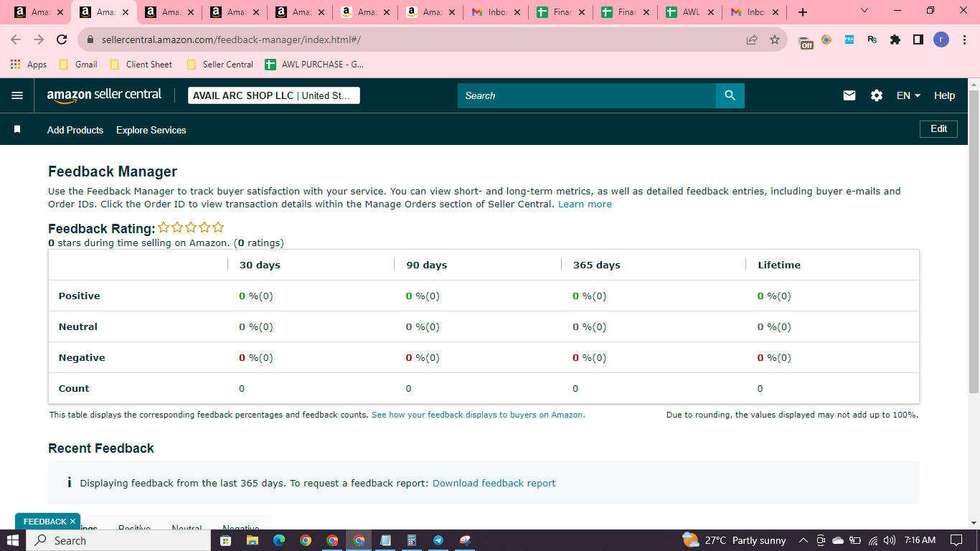
Task: Open the Chrome extensions puzzle icon
Action: pos(895,40)
